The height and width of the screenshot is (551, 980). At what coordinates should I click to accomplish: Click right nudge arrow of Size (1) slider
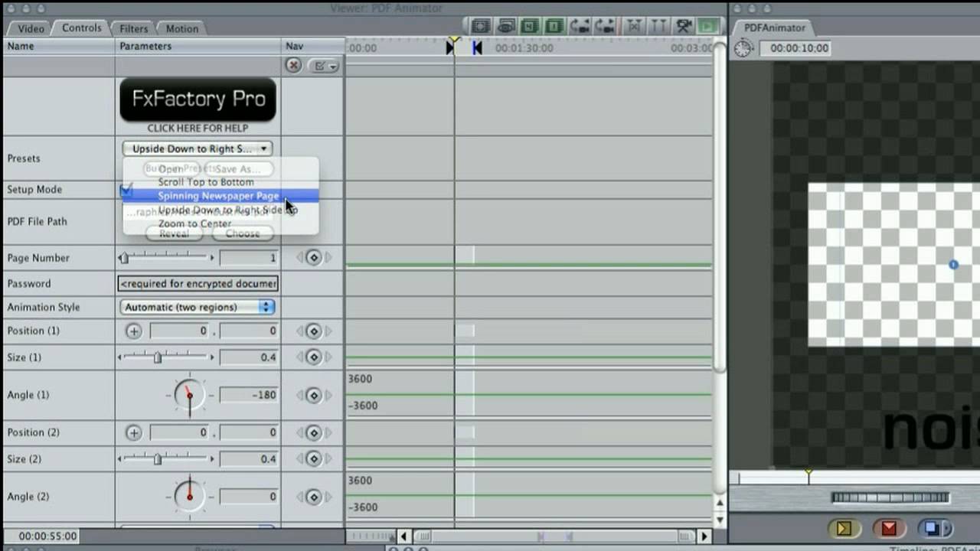point(212,357)
